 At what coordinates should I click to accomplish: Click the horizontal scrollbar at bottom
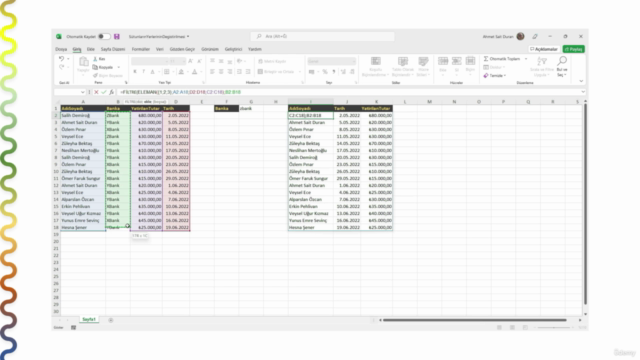475,320
